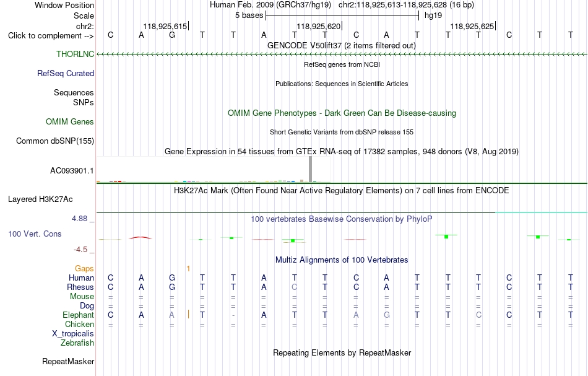
Task: Open Common dbSNP(155) track label
Action: click(55, 141)
